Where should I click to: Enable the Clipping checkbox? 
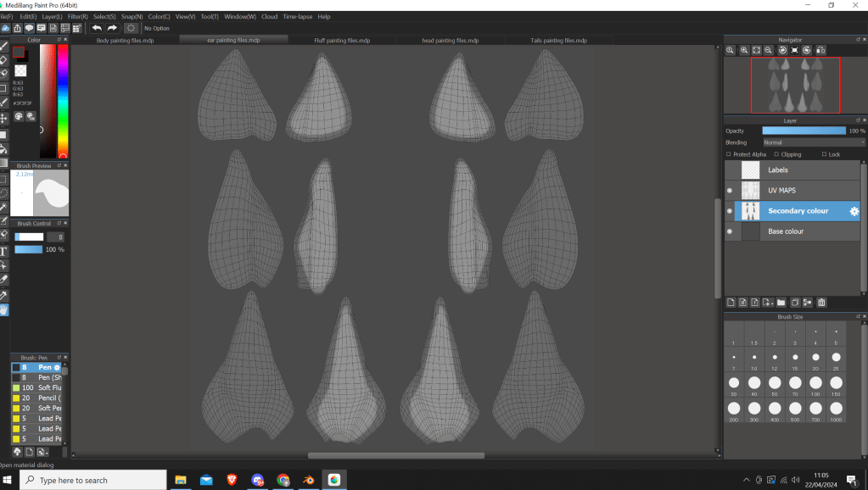coord(775,154)
